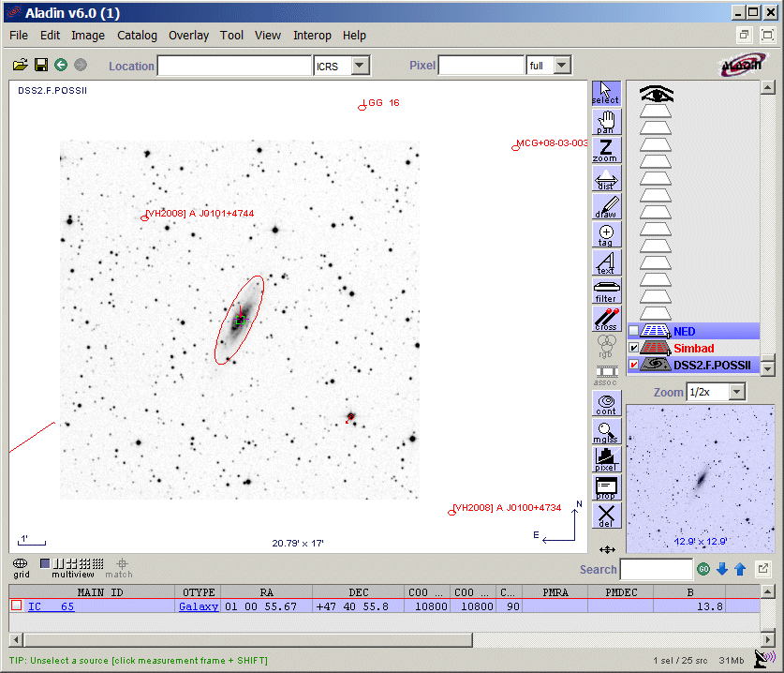Switch to sixteen-panel multiview layout
Viewport: 784px width, 673px height.
tap(98, 564)
